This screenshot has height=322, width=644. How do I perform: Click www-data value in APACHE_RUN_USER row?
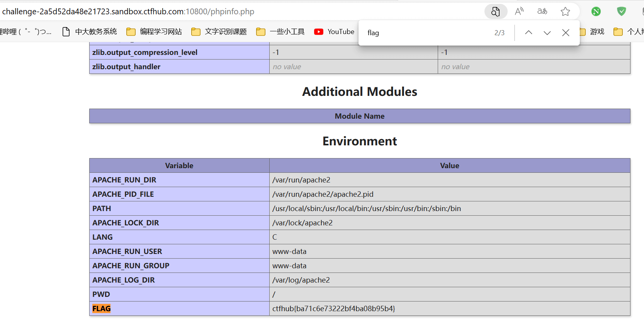tap(450, 251)
